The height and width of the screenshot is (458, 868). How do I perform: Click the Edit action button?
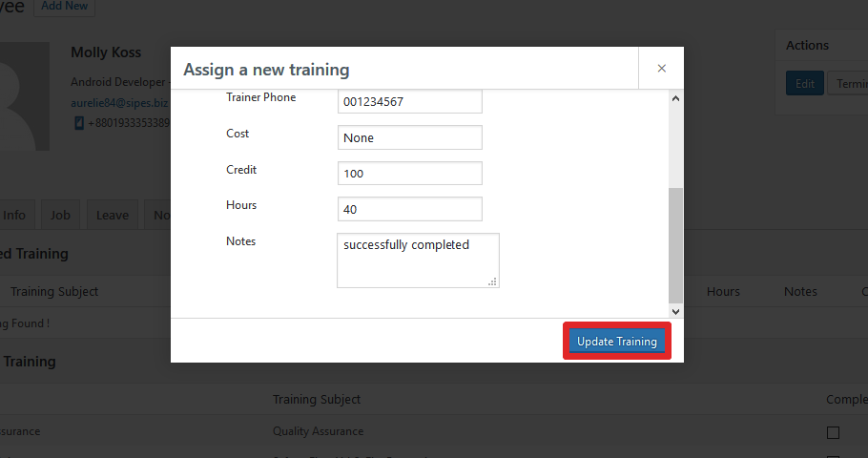point(804,83)
